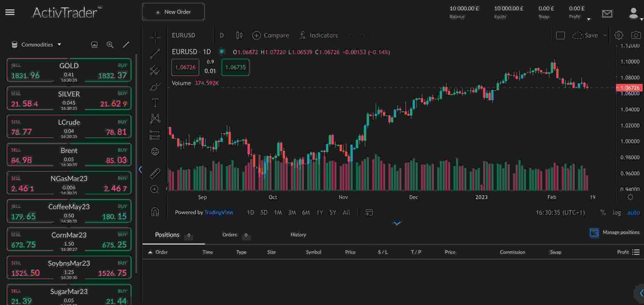Switch to the History tab
The width and height of the screenshot is (644, 305).
coord(298,235)
